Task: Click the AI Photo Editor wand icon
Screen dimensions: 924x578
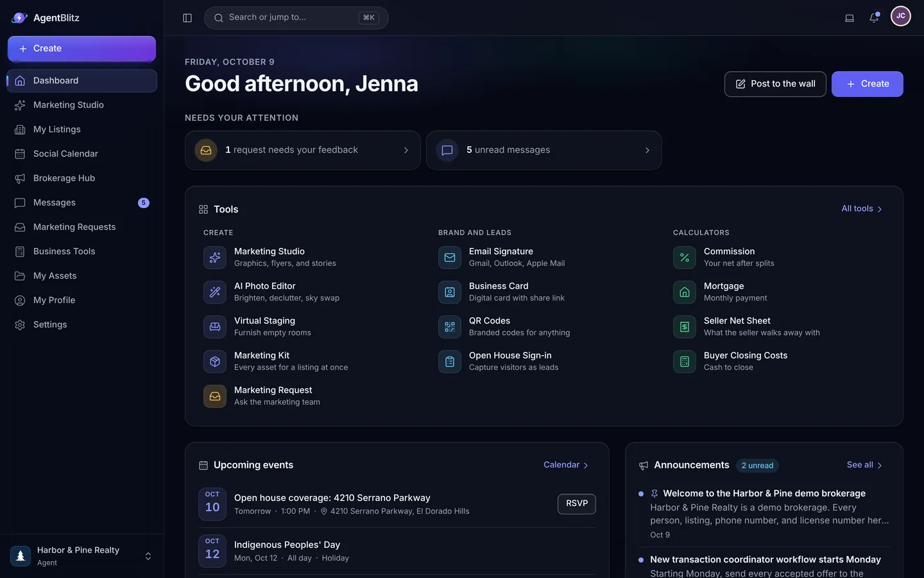Action: tap(215, 292)
